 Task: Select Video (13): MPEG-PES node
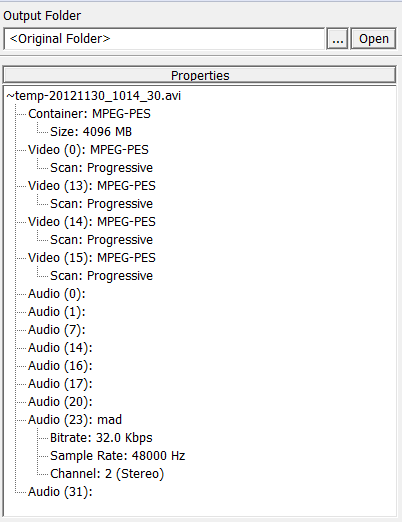click(x=92, y=186)
